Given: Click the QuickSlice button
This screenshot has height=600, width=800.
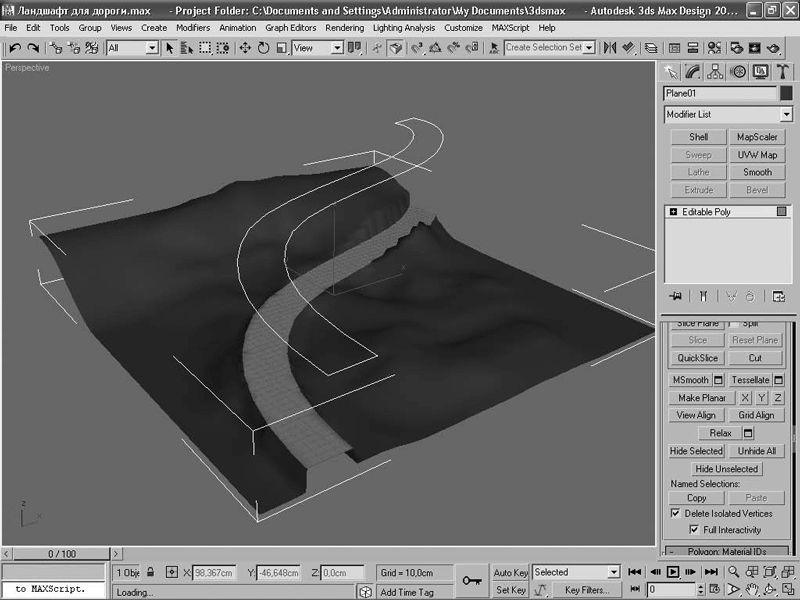Looking at the screenshot, I should pos(697,358).
